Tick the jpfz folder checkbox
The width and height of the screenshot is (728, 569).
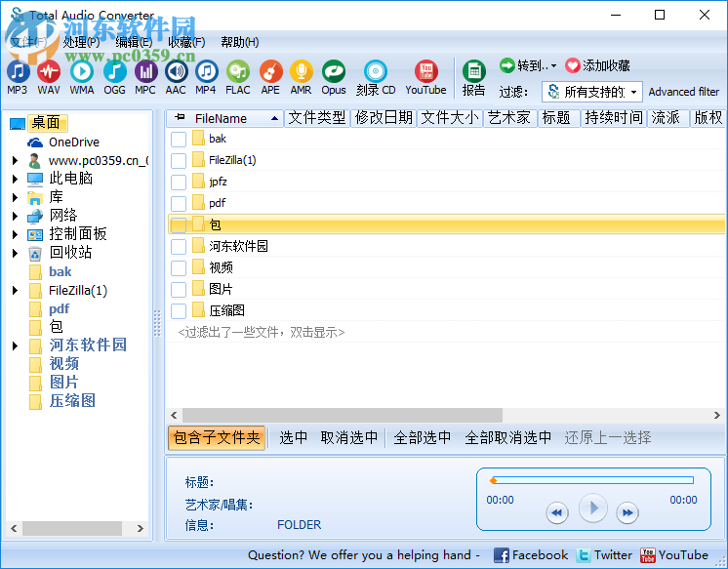point(179,183)
